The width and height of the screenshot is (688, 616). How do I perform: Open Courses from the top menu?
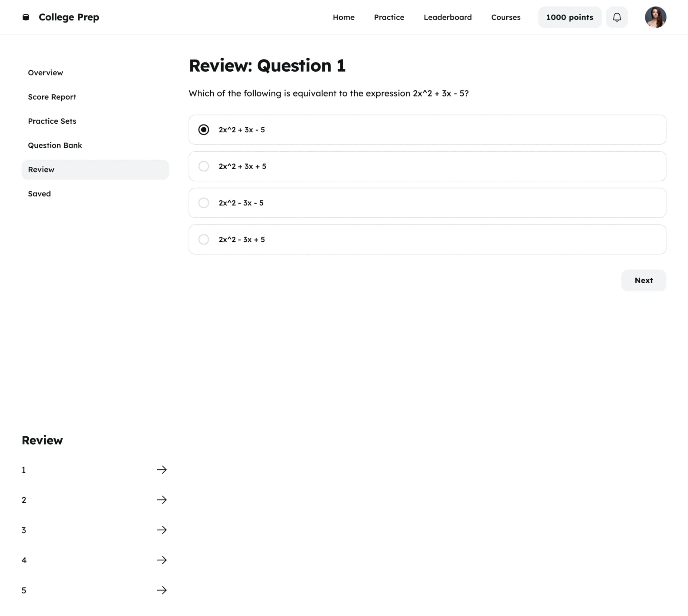[505, 17]
